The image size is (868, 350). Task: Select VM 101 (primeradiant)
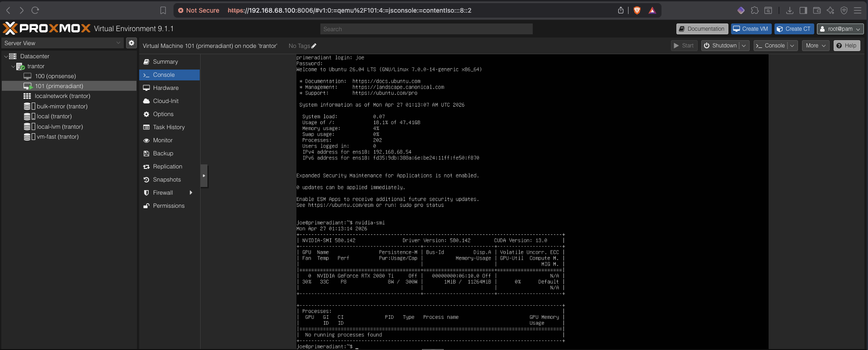[x=69, y=86]
